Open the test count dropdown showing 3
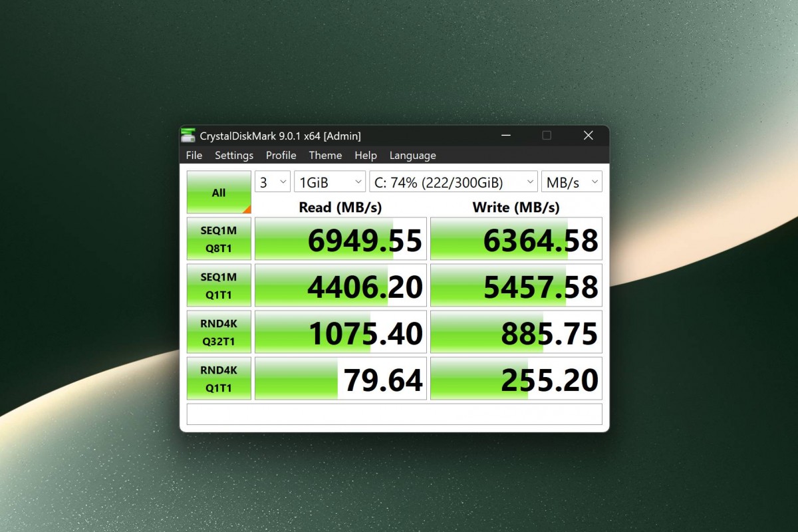Screen dimensions: 798x532 pos(273,182)
